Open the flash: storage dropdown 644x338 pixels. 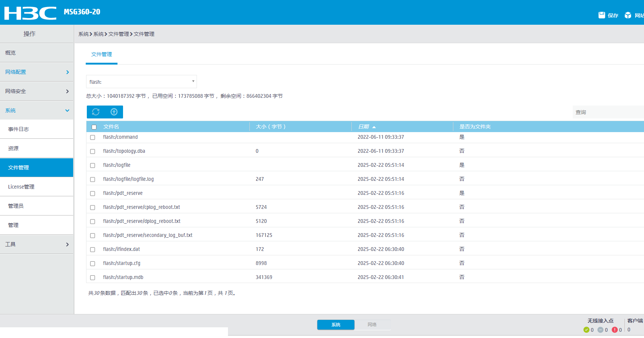point(141,82)
